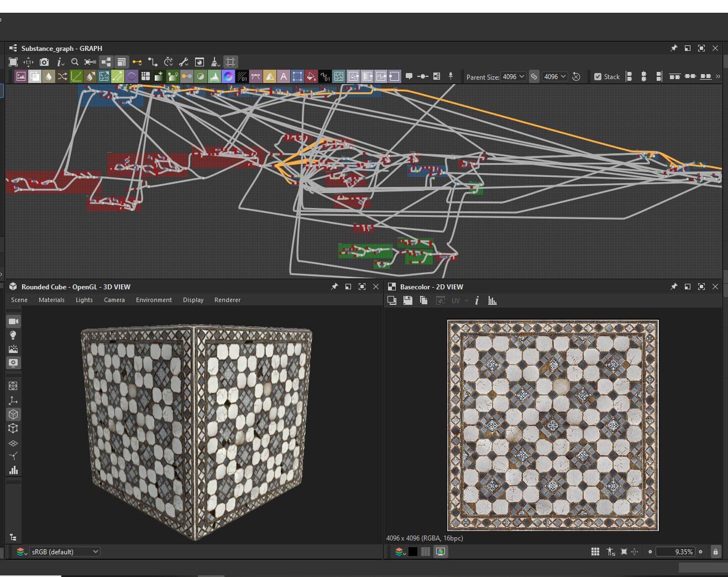
Task: Copy the 2D view image to clipboard
Action: click(424, 300)
